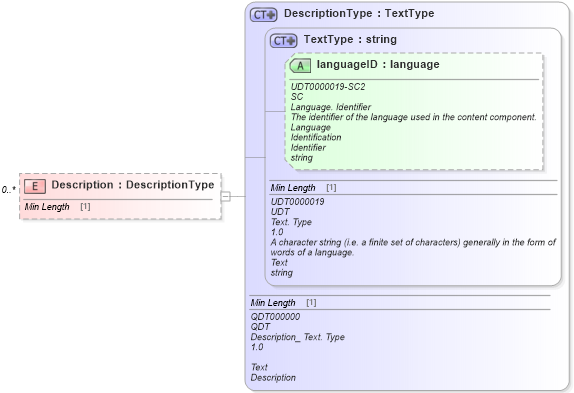The width and height of the screenshot is (574, 393).
Task: Select the 'DescriptionType : TextType' heading
Action: 359,14
